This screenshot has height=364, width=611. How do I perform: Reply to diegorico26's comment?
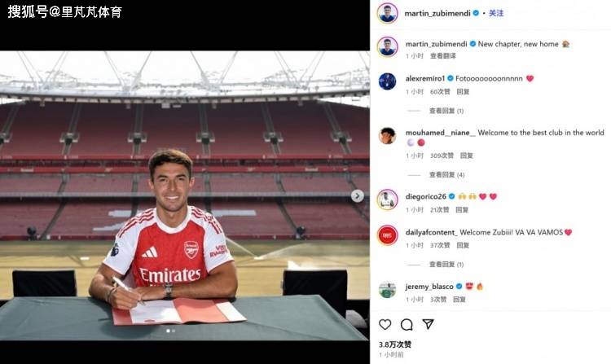(462, 210)
